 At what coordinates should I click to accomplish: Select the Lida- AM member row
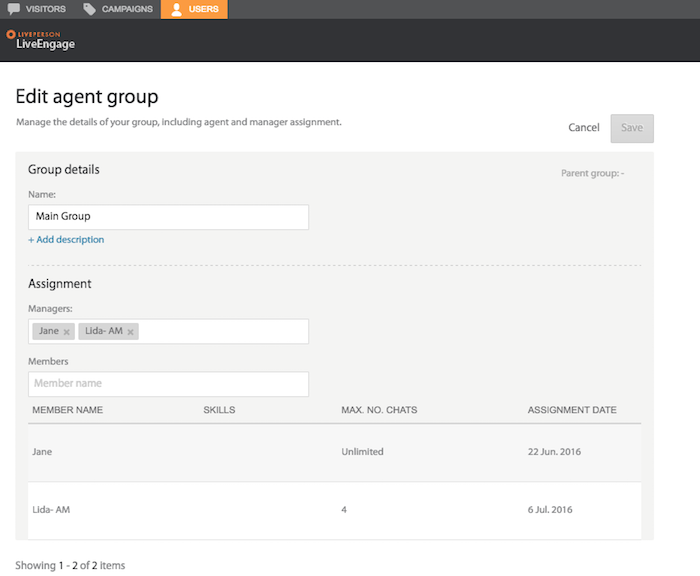[334, 510]
